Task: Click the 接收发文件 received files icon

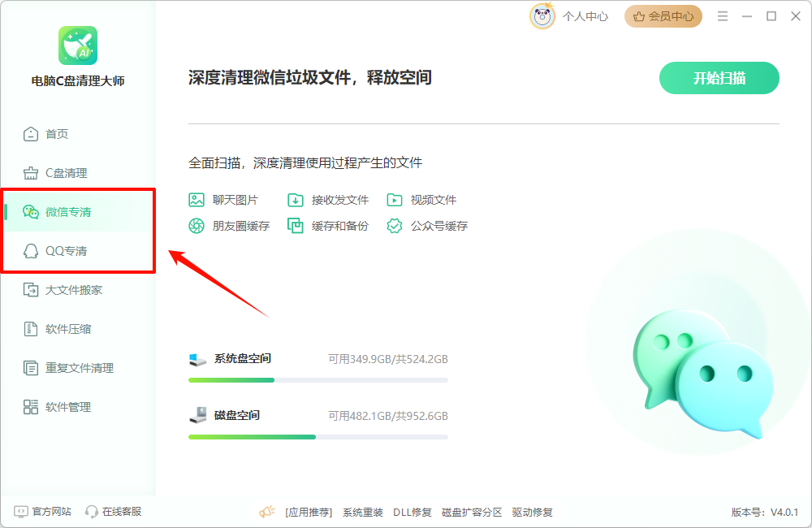Action: (296, 200)
